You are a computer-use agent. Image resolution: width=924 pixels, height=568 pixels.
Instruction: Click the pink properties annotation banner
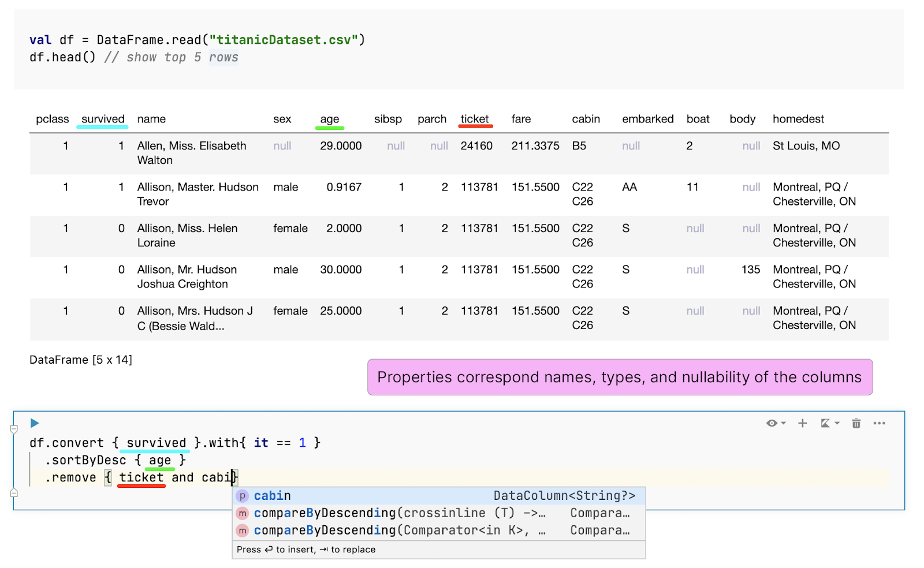coord(620,377)
